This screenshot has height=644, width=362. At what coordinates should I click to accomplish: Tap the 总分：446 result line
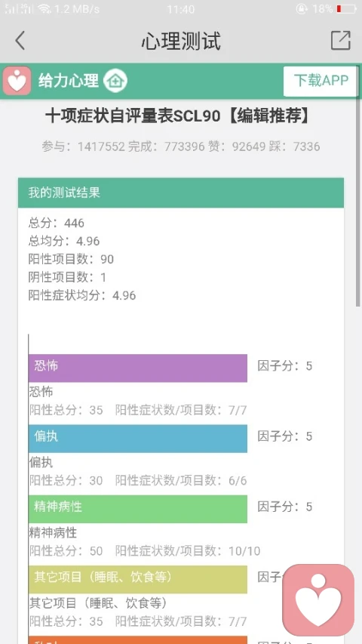coord(57,223)
